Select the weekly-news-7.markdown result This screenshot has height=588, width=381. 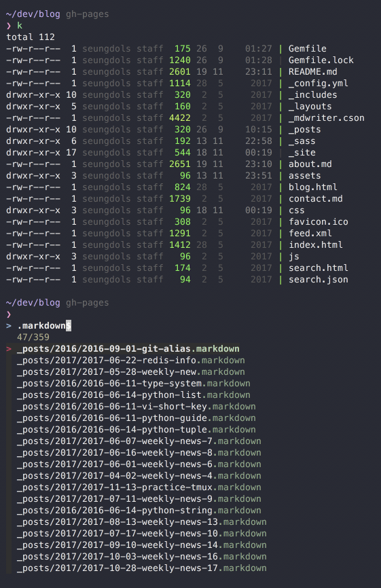[139, 441]
